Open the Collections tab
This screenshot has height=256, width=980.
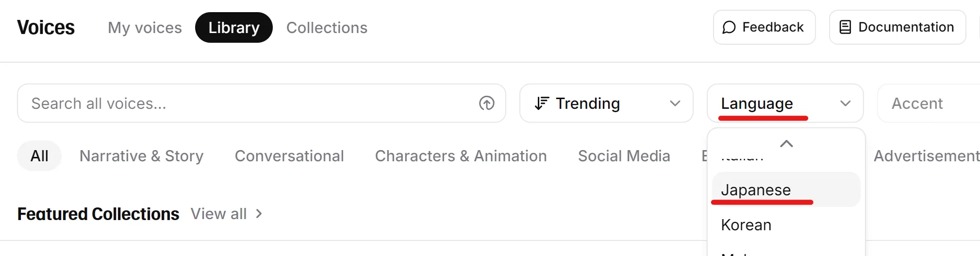[327, 28]
